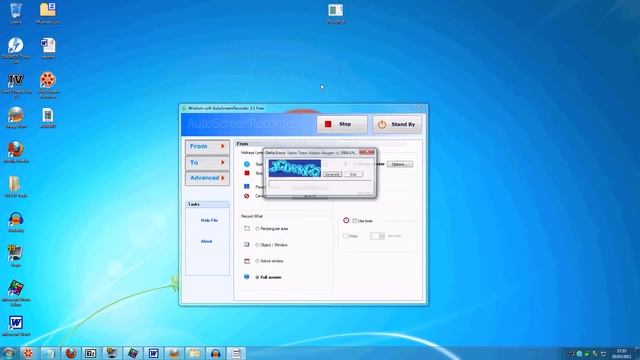This screenshot has width=640, height=360.
Task: Open the Advanced section arrow
Action: pos(223,178)
